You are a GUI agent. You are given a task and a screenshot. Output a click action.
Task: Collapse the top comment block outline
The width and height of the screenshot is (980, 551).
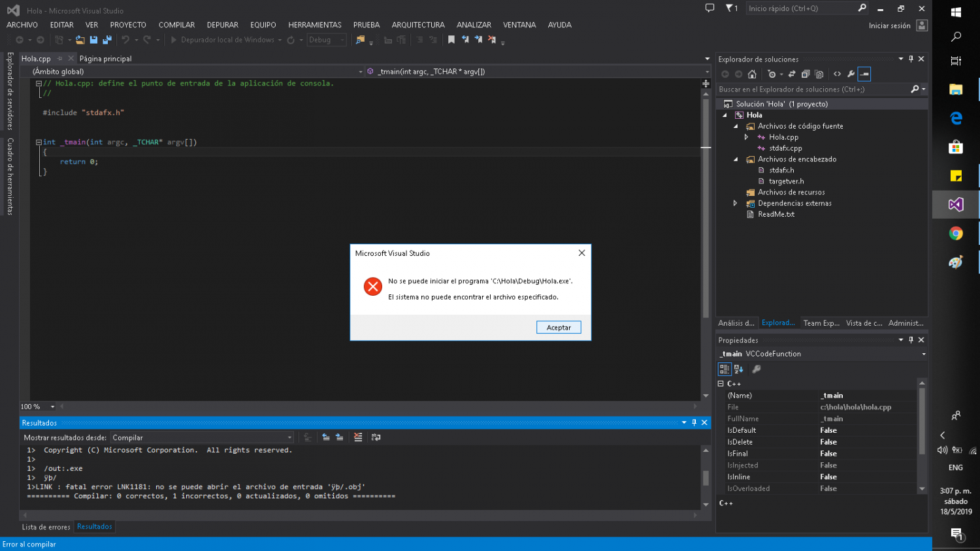pyautogui.click(x=39, y=84)
